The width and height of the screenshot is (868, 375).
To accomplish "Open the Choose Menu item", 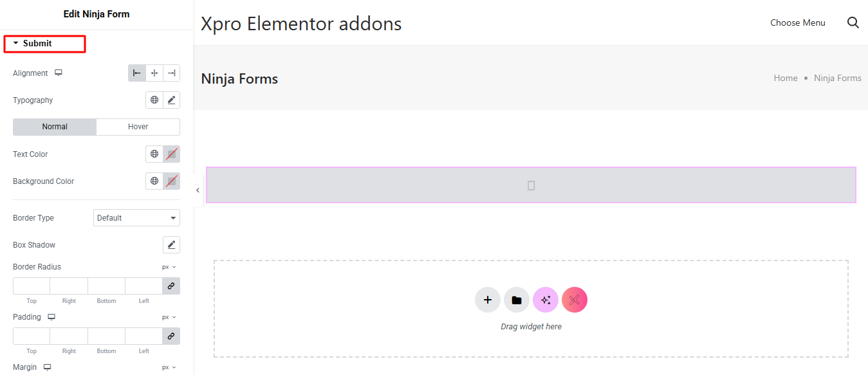I will pos(798,23).
